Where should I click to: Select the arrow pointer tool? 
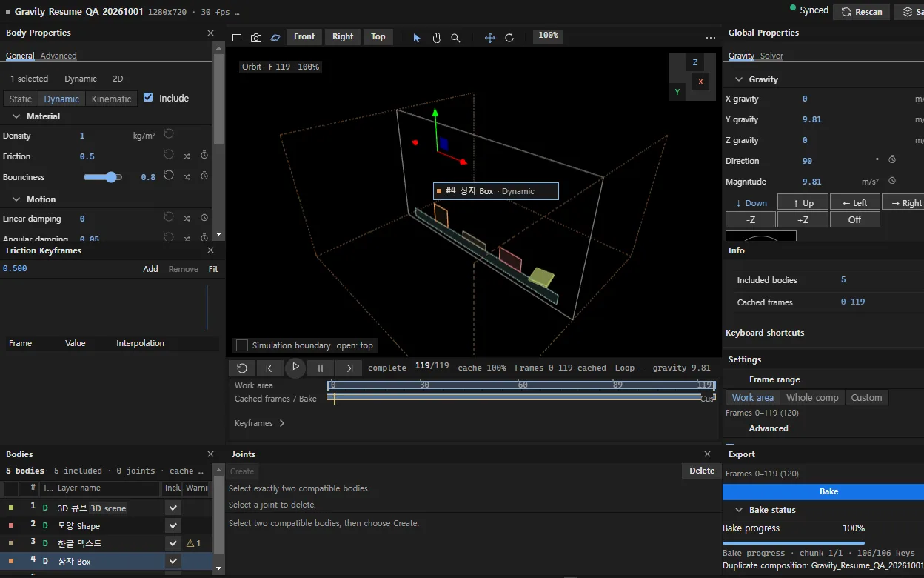[x=417, y=38]
